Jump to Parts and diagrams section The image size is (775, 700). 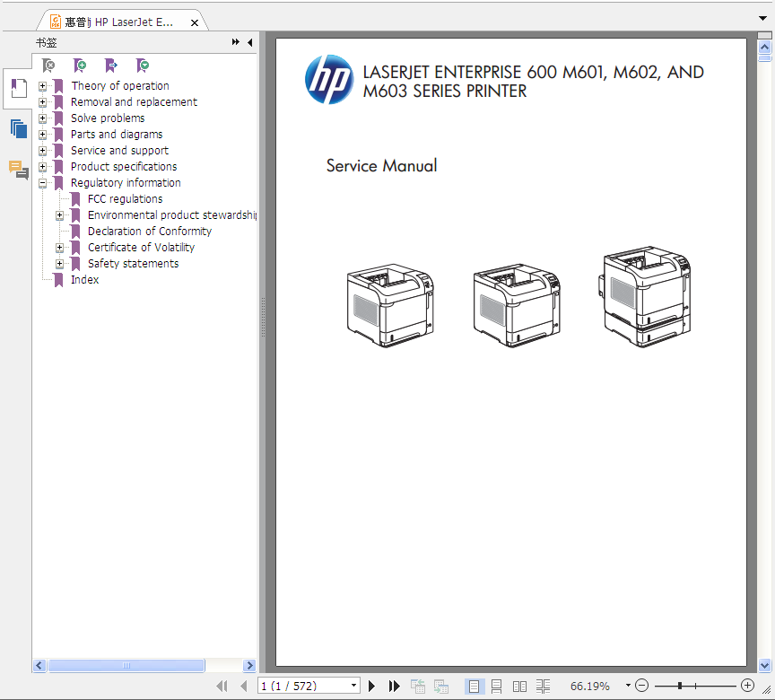[x=117, y=135]
